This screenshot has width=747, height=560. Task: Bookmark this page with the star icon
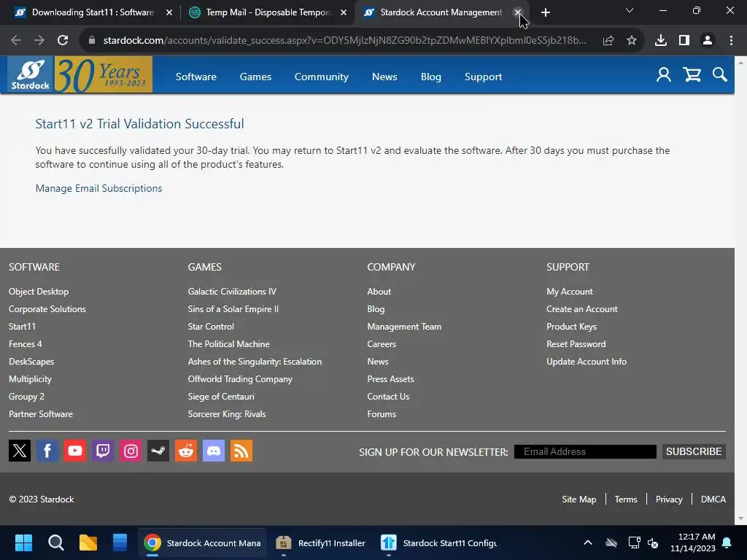point(632,41)
